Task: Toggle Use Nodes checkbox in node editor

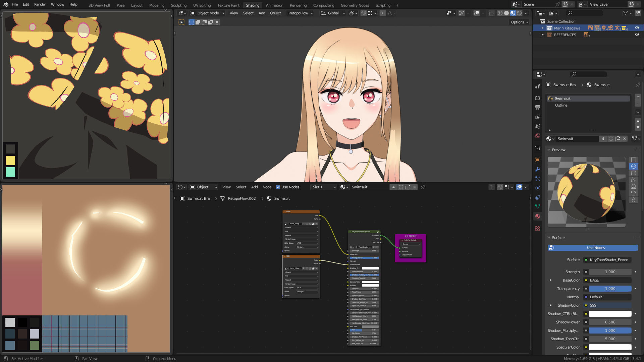Action: 278,187
